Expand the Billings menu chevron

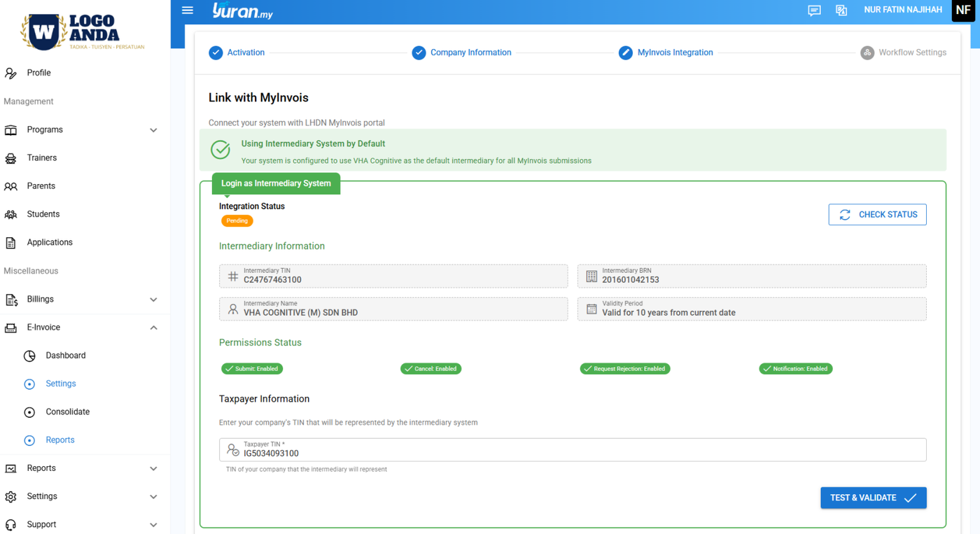click(x=153, y=300)
